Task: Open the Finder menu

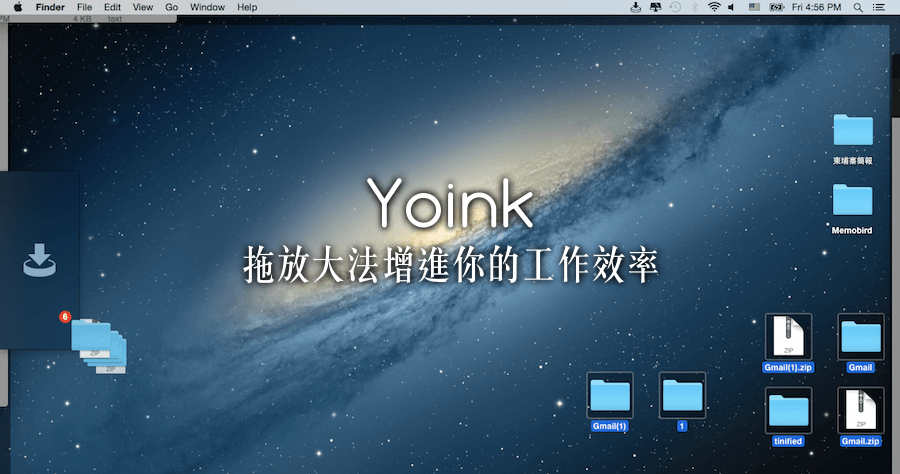Action: (x=50, y=7)
